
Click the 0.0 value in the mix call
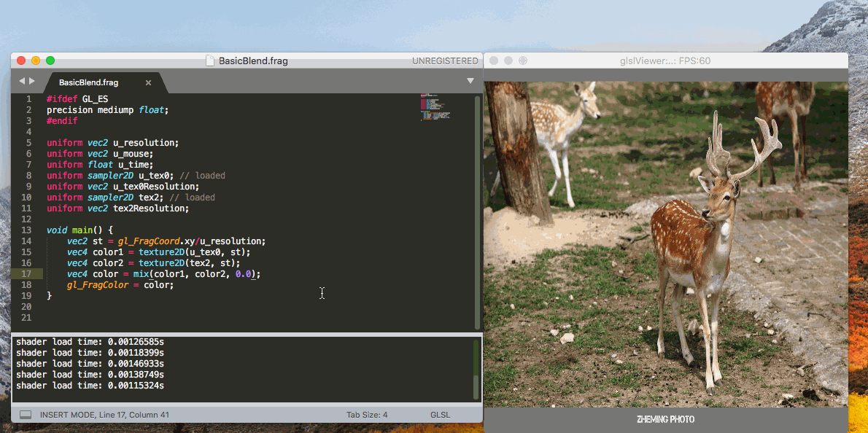(x=243, y=274)
